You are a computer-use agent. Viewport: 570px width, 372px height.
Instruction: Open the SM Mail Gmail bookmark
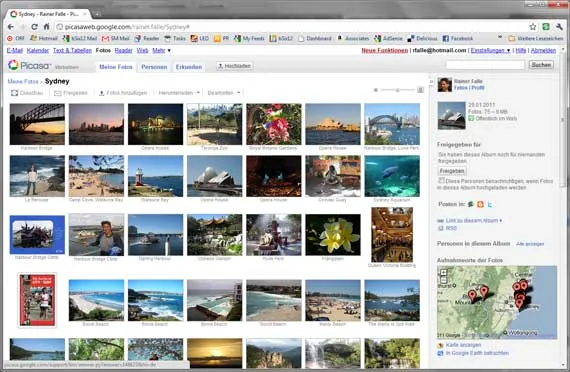pyautogui.click(x=115, y=38)
